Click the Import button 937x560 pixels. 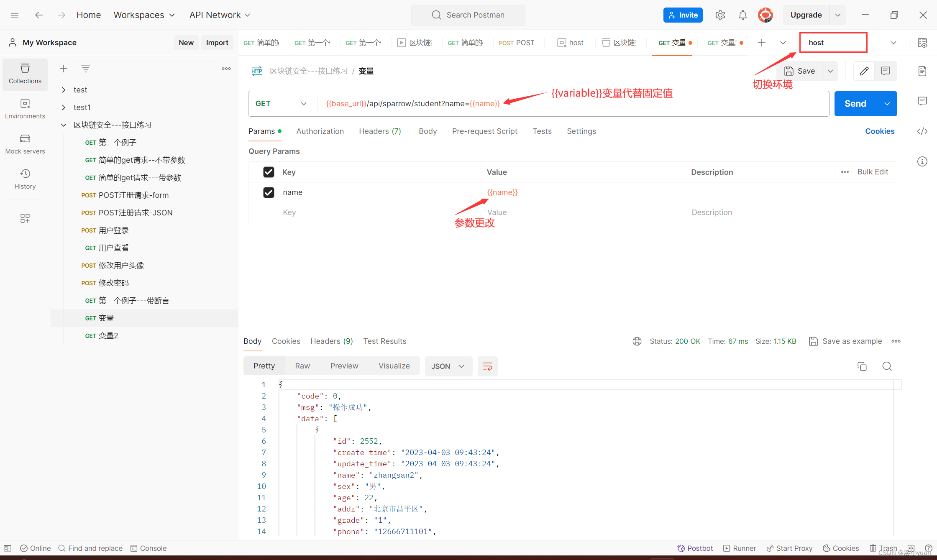tap(217, 43)
